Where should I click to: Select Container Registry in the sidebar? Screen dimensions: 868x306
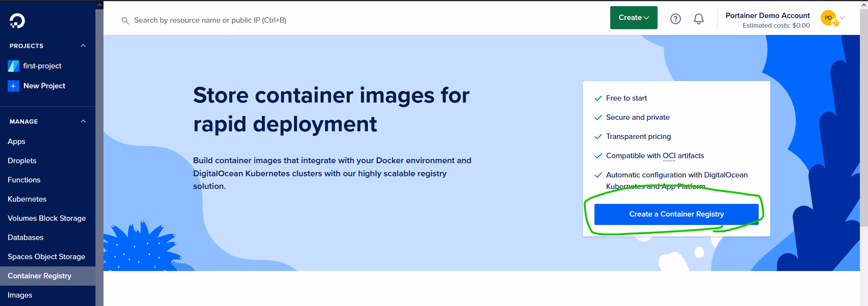pyautogui.click(x=48, y=276)
